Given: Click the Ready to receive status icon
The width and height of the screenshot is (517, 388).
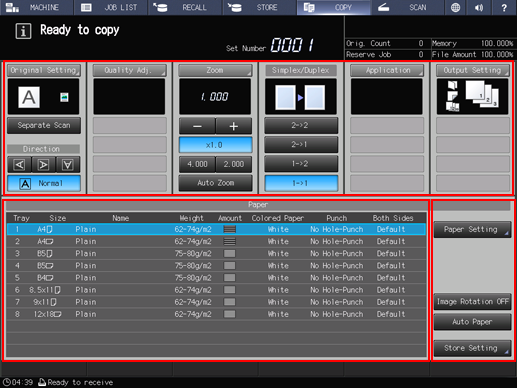Looking at the screenshot, I should [x=42, y=382].
